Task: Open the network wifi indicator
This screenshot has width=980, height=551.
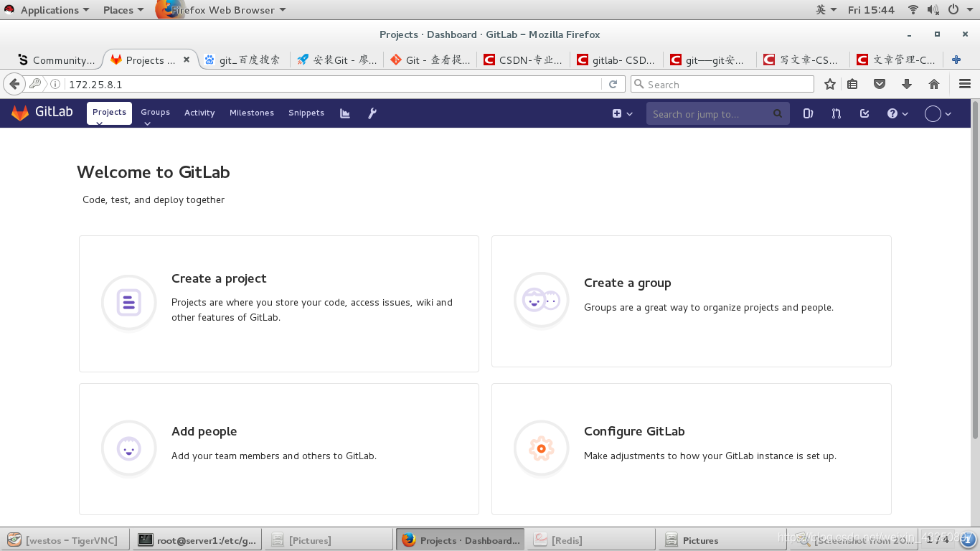Action: coord(913,9)
